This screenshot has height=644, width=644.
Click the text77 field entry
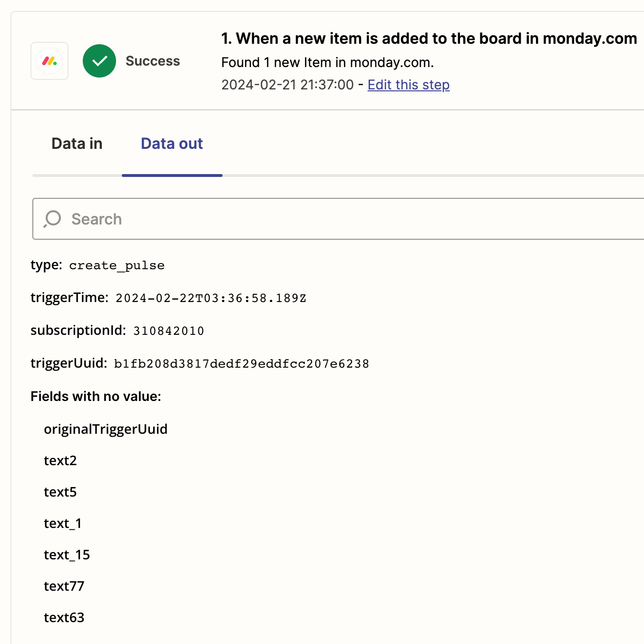coord(64,586)
